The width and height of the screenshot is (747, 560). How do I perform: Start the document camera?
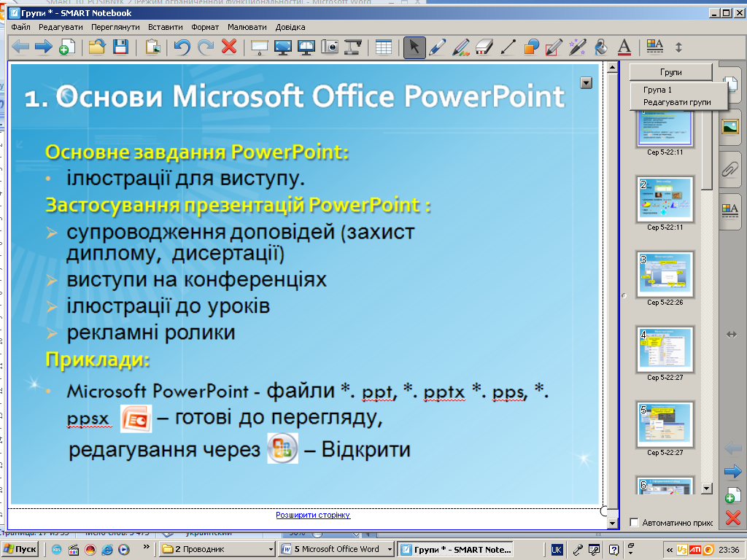[353, 47]
